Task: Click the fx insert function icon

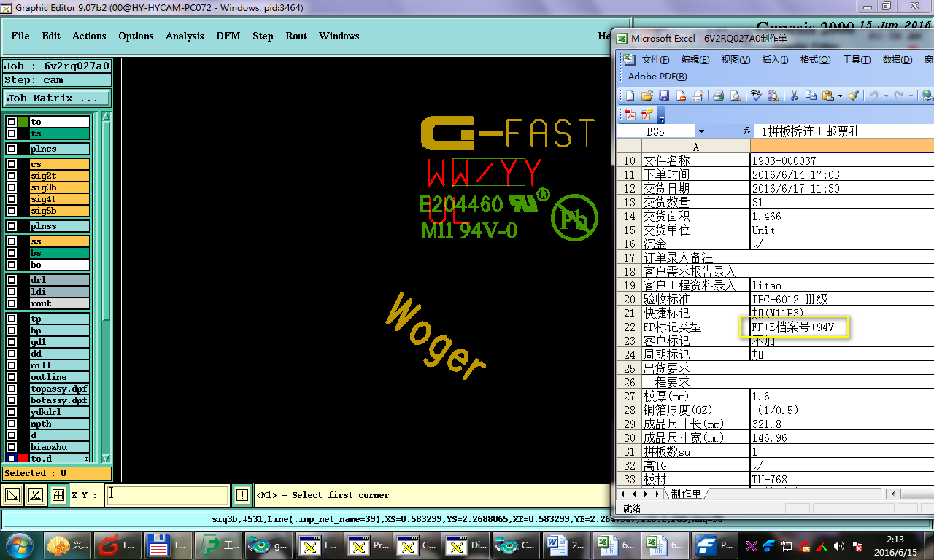Action: tap(746, 131)
